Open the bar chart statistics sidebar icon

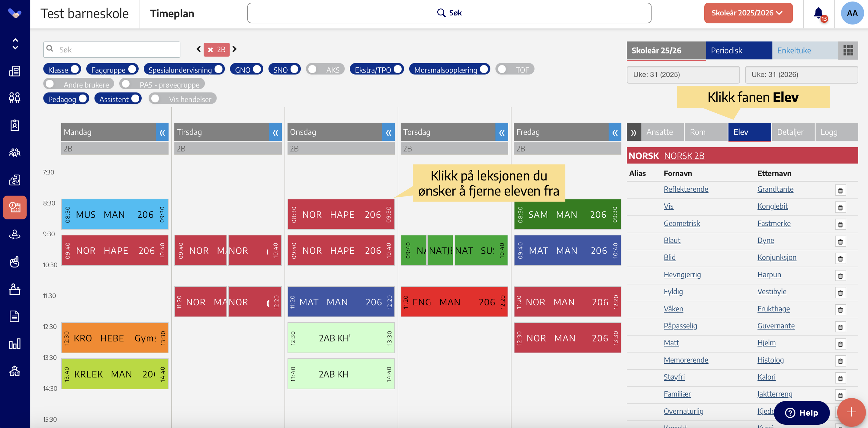click(14, 344)
